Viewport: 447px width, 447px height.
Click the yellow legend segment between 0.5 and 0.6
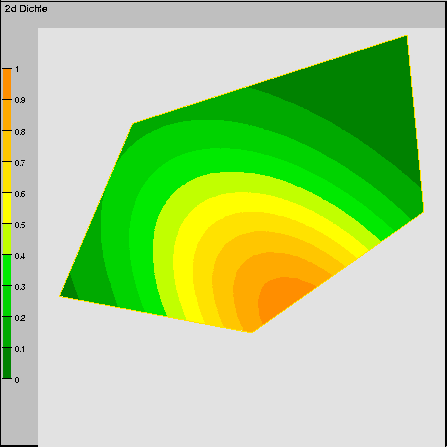pyautogui.click(x=7, y=208)
